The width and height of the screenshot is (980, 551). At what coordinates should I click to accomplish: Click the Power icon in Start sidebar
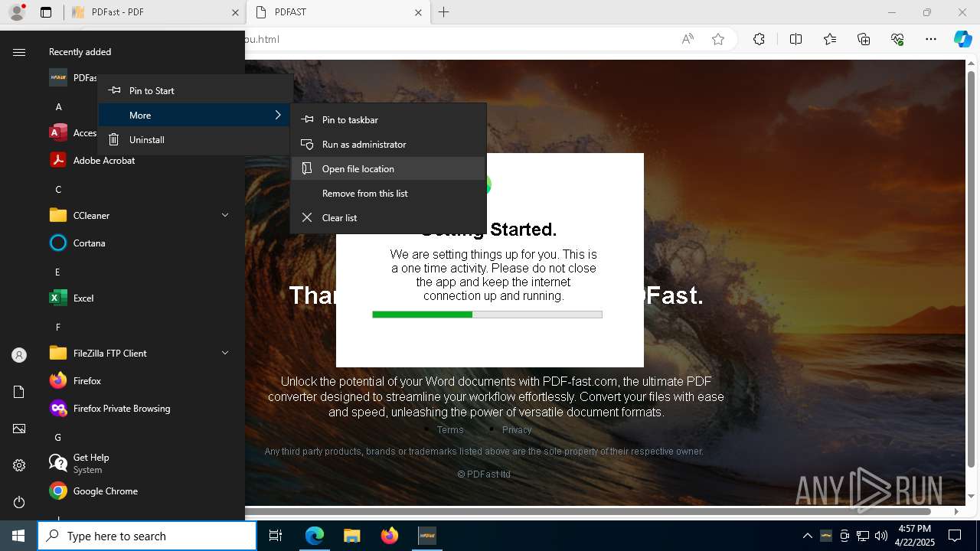click(x=19, y=502)
